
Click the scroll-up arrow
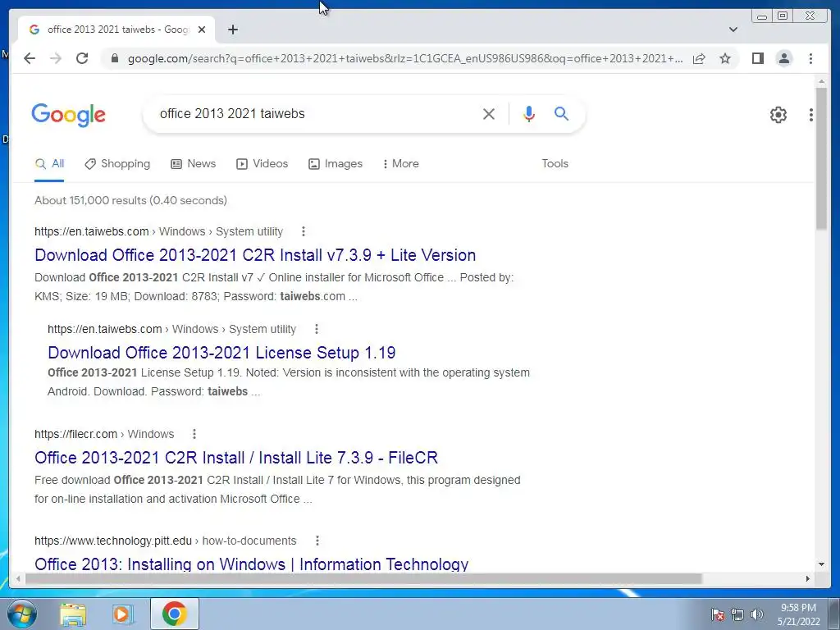tap(821, 81)
